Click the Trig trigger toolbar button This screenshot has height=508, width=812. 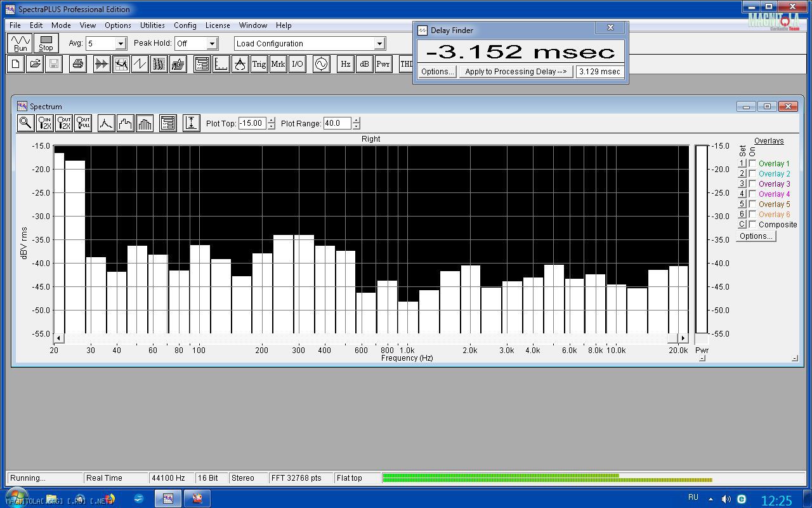coord(259,64)
